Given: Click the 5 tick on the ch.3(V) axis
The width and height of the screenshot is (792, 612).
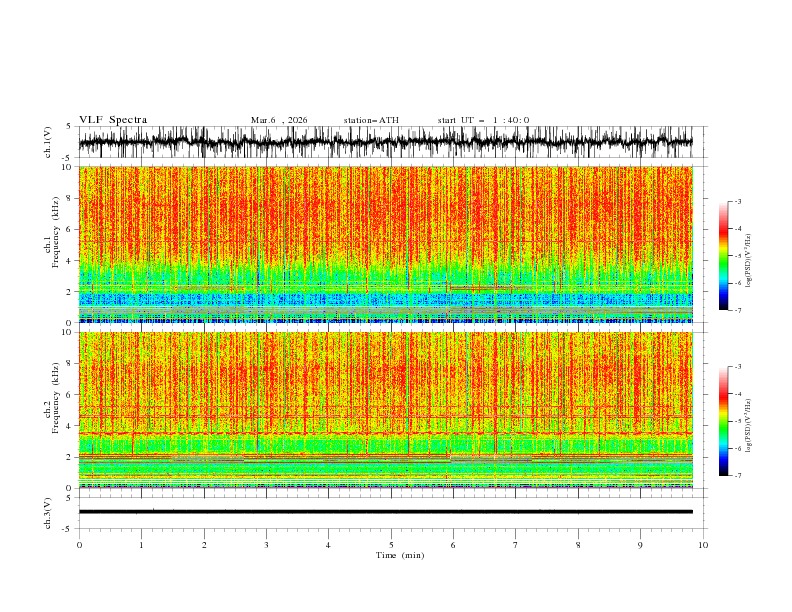Looking at the screenshot, I should point(69,498).
